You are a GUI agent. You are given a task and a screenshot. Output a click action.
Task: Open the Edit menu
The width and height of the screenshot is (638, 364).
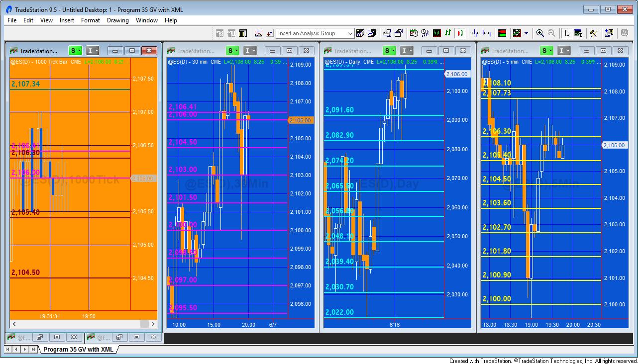click(28, 20)
